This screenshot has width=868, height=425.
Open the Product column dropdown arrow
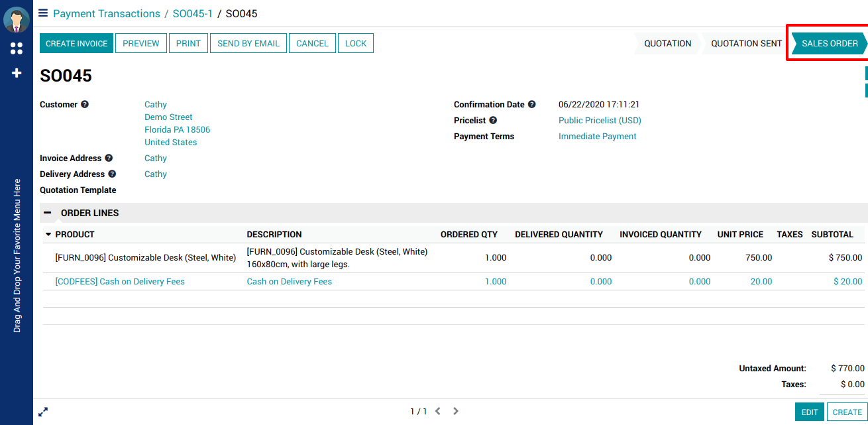pyautogui.click(x=48, y=235)
